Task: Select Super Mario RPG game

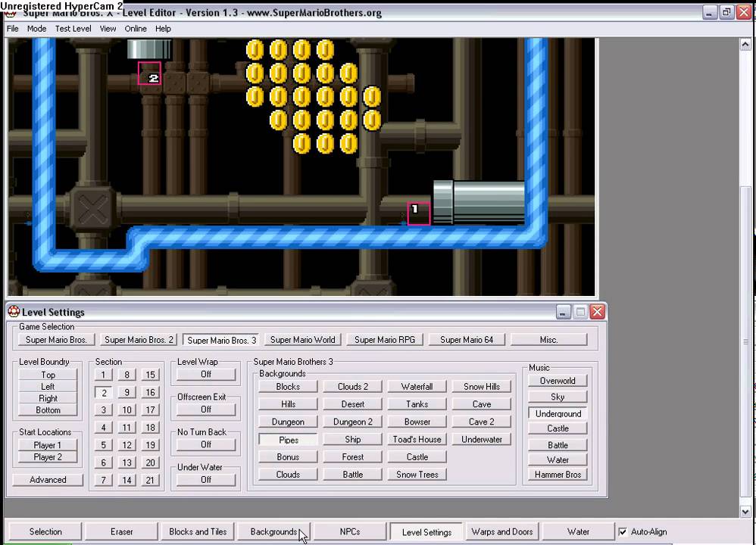Action: click(x=384, y=340)
